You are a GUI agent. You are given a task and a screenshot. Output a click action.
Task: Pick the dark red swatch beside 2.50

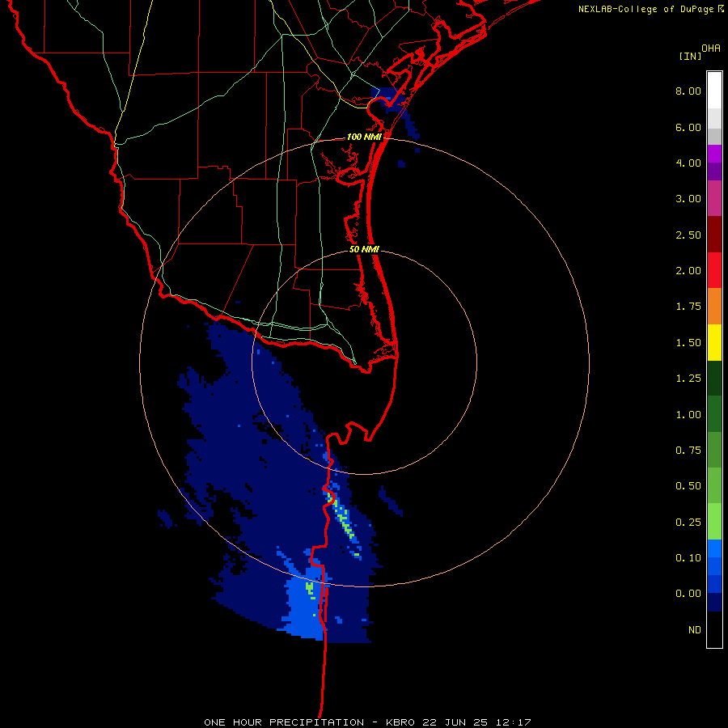[x=714, y=235]
